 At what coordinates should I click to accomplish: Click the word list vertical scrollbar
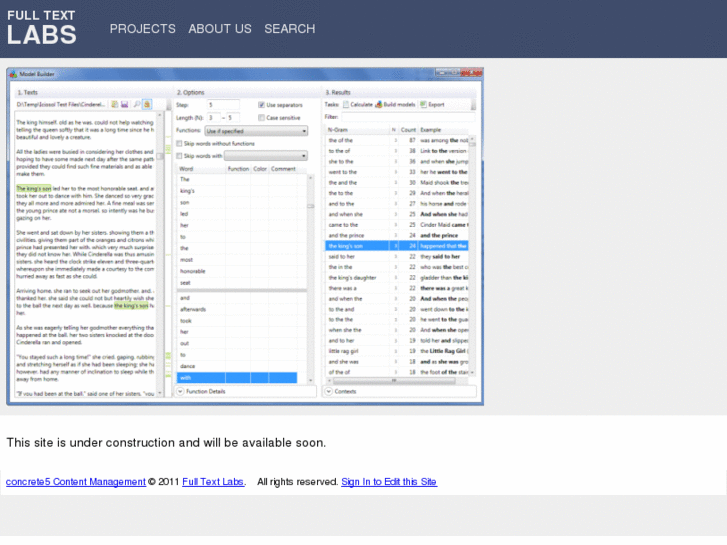tap(311, 278)
